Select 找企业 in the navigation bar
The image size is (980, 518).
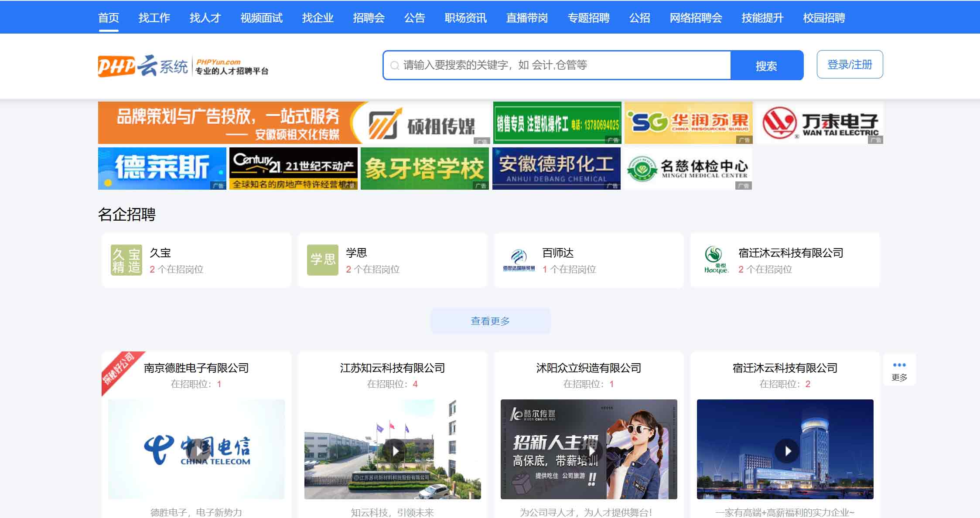click(x=318, y=18)
